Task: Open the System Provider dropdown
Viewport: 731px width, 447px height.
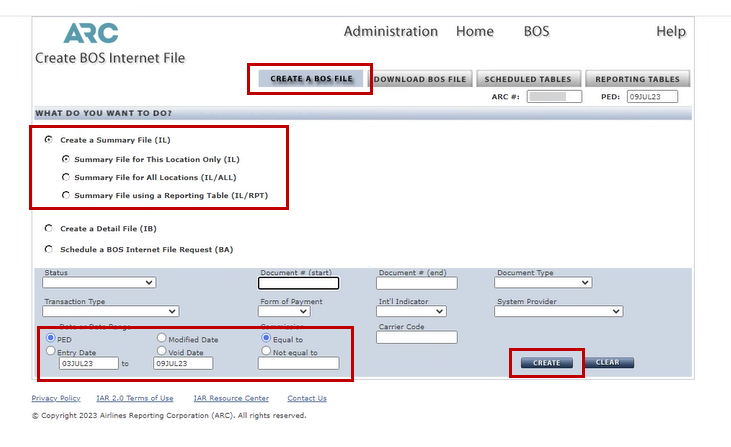Action: [x=558, y=311]
